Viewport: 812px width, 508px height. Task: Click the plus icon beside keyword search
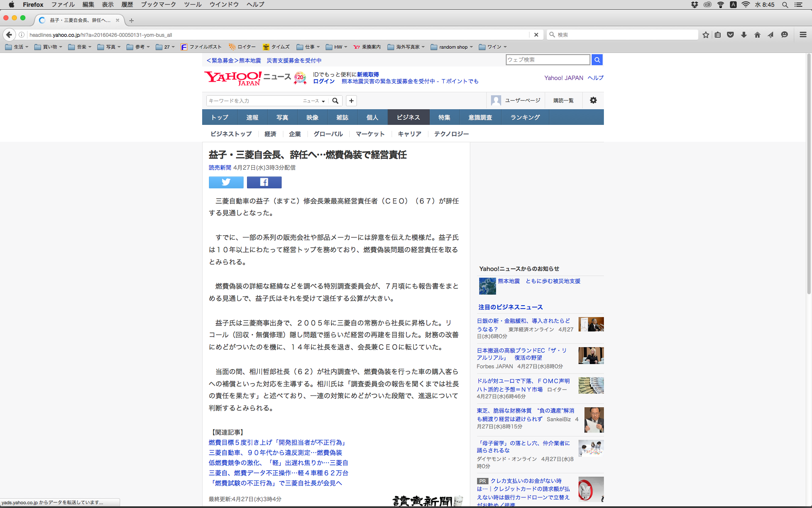351,101
